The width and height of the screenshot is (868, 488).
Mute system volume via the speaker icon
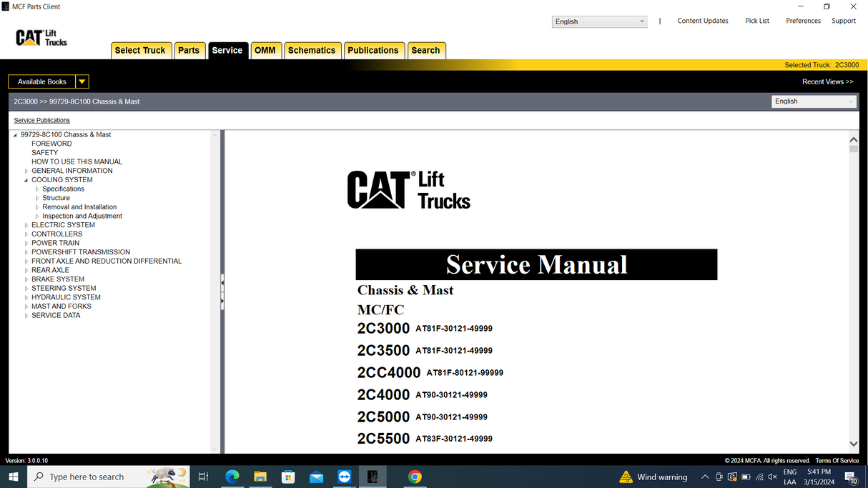[x=771, y=477]
